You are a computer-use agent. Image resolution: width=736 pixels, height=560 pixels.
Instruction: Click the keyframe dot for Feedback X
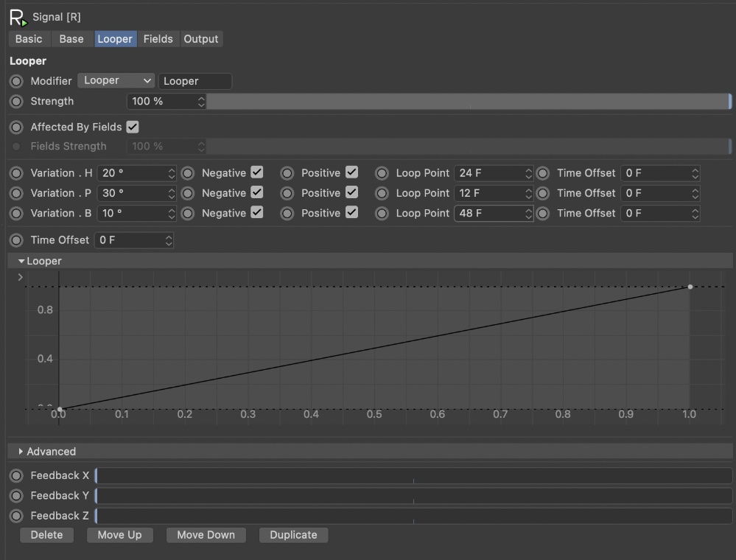tap(16, 476)
